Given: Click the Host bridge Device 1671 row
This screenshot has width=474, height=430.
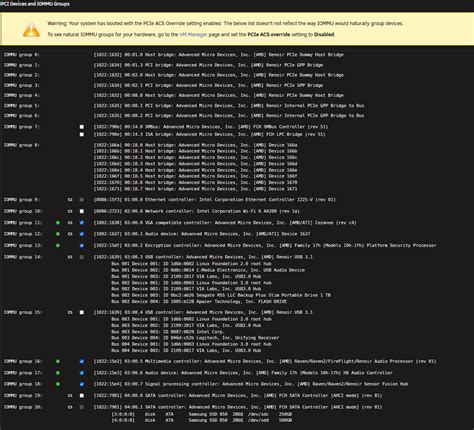Looking at the screenshot, I should 195,189.
